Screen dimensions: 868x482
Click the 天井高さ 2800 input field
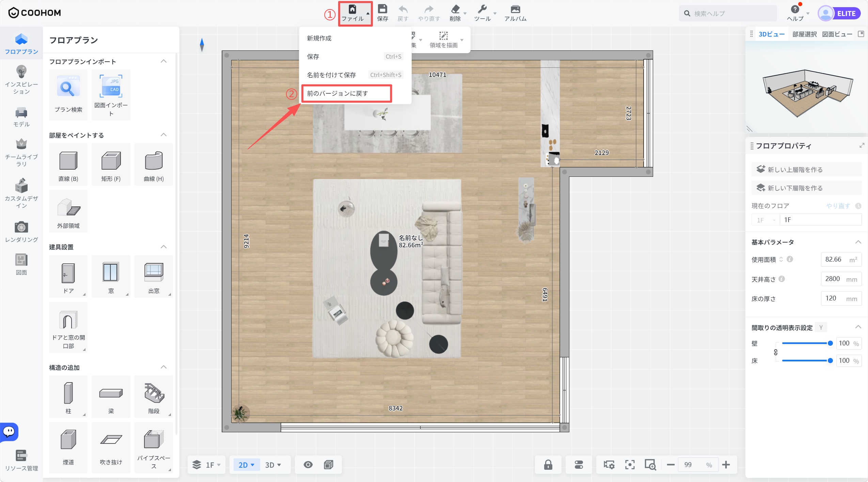[841, 279]
